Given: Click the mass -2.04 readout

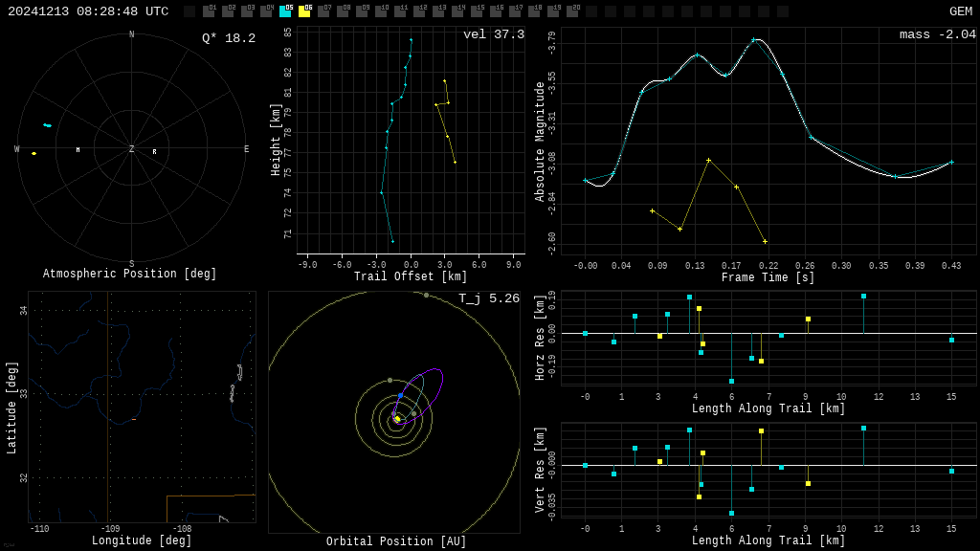Looking at the screenshot, I should [937, 34].
